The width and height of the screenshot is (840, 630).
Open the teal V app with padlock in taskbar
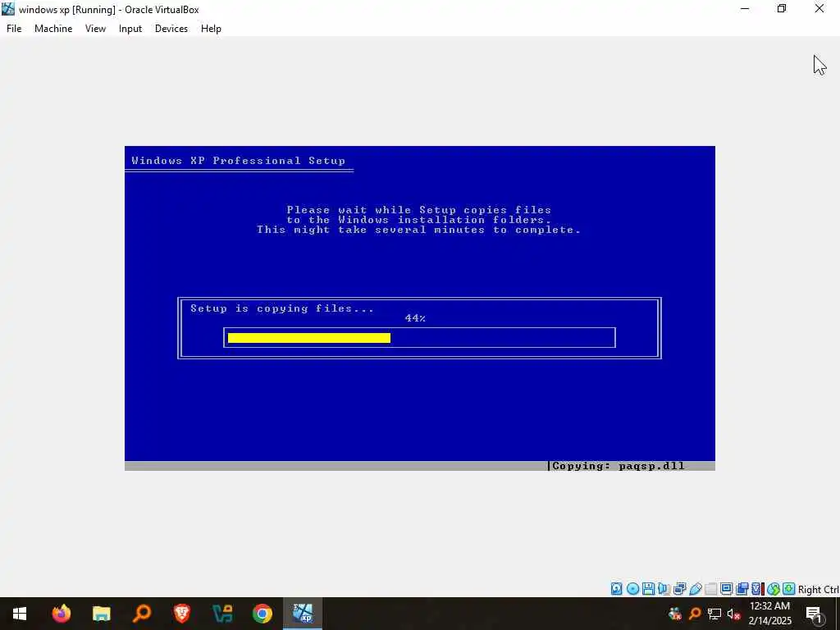pos(221,614)
